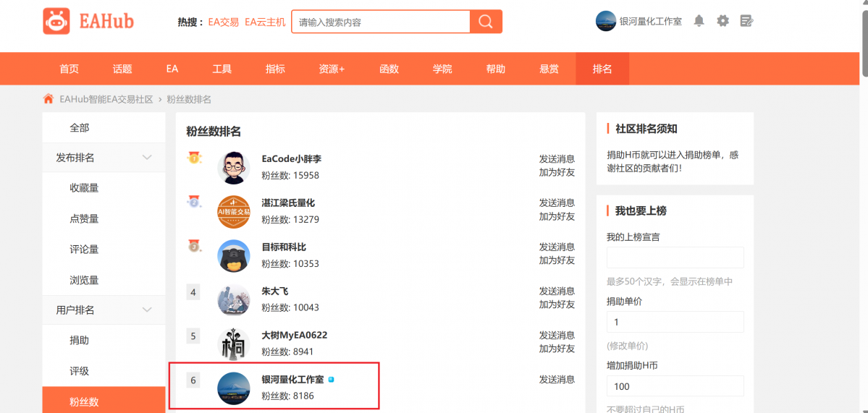
Task: Open the settings gear icon
Action: tap(723, 22)
